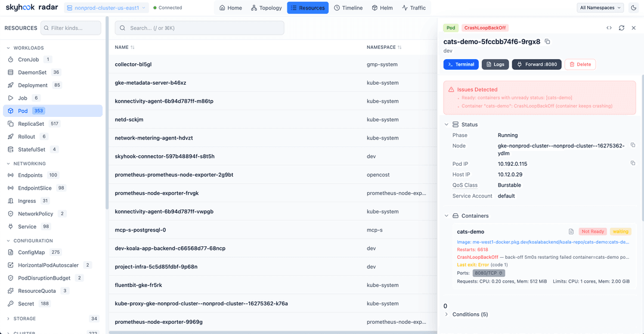This screenshot has height=334, width=644.
Task: Click the main Search field
Action: [199, 28]
